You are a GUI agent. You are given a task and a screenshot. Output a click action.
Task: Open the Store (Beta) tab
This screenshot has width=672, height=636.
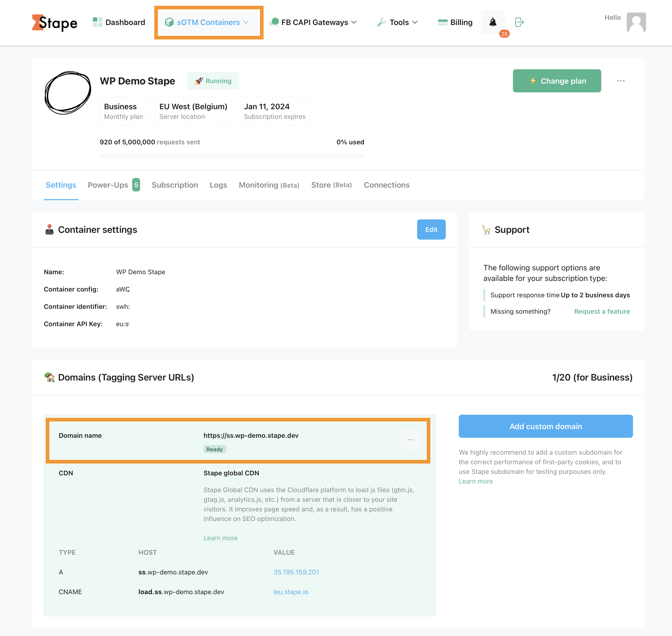pyautogui.click(x=331, y=185)
